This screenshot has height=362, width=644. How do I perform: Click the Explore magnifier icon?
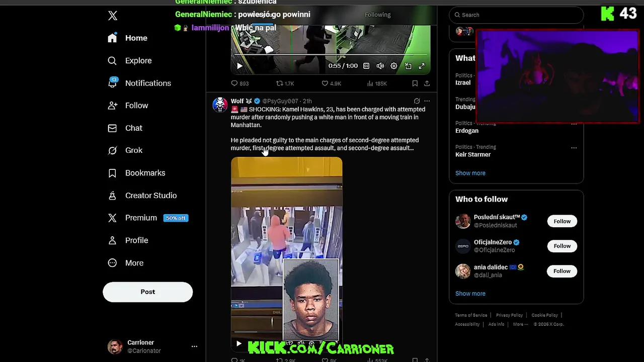click(x=112, y=61)
